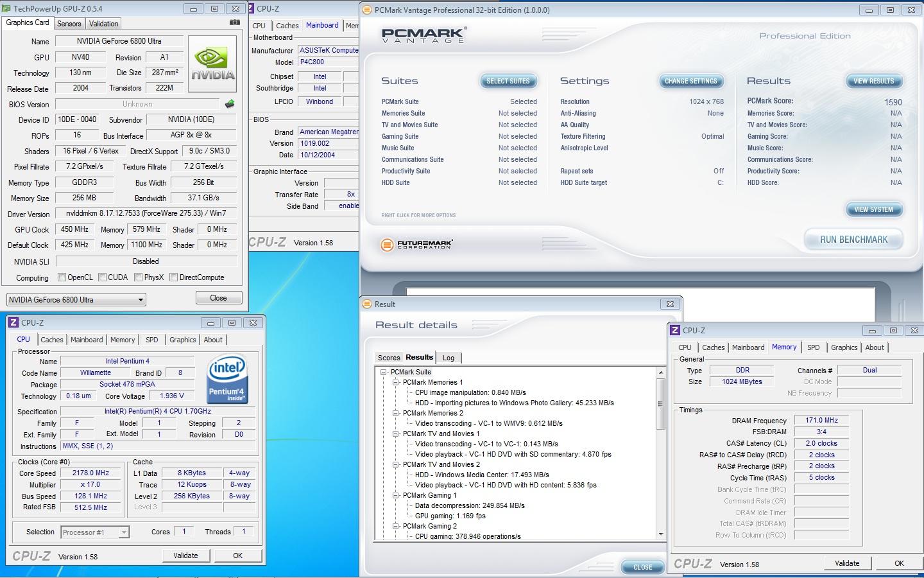Collapse the PCMark Memories 2 node
The image size is (924, 578).
396,413
